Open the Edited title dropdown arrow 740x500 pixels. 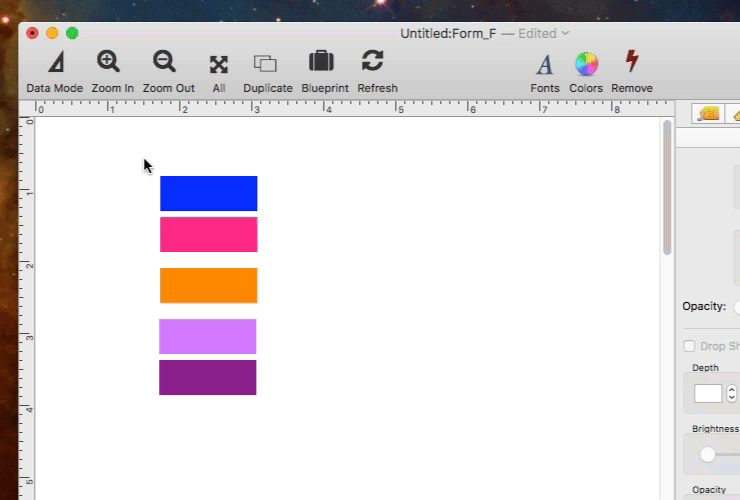(x=565, y=34)
